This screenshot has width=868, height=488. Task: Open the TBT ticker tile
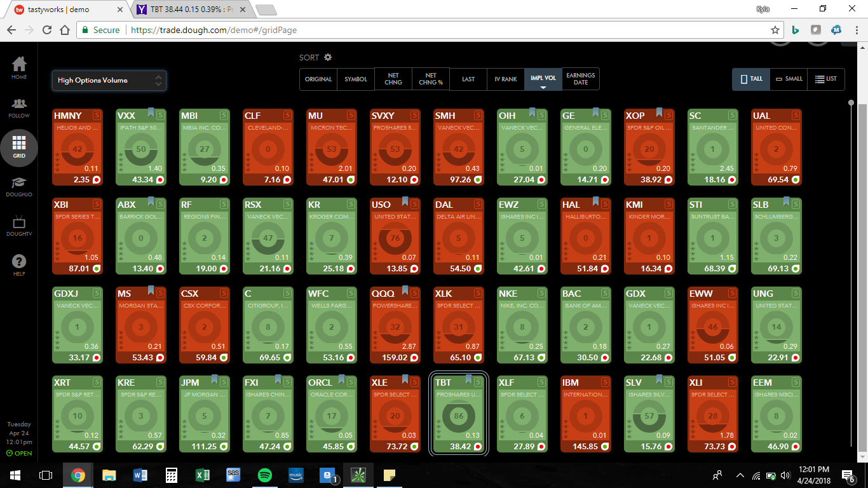point(458,414)
